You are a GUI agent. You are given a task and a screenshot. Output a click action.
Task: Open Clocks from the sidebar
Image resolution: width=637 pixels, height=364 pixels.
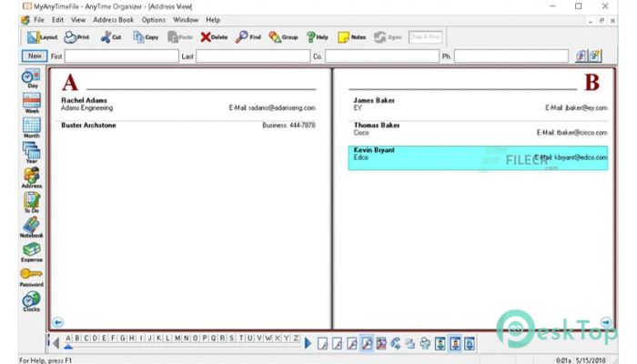coord(32,302)
